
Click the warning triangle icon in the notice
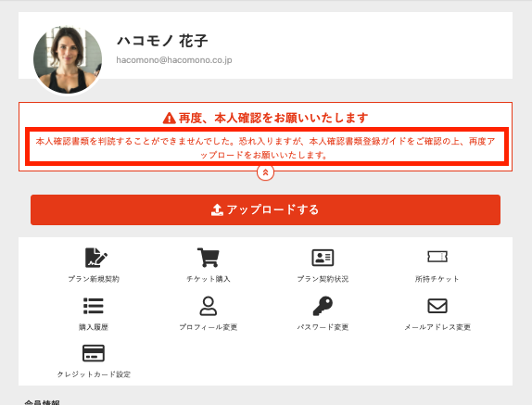pyautogui.click(x=169, y=118)
